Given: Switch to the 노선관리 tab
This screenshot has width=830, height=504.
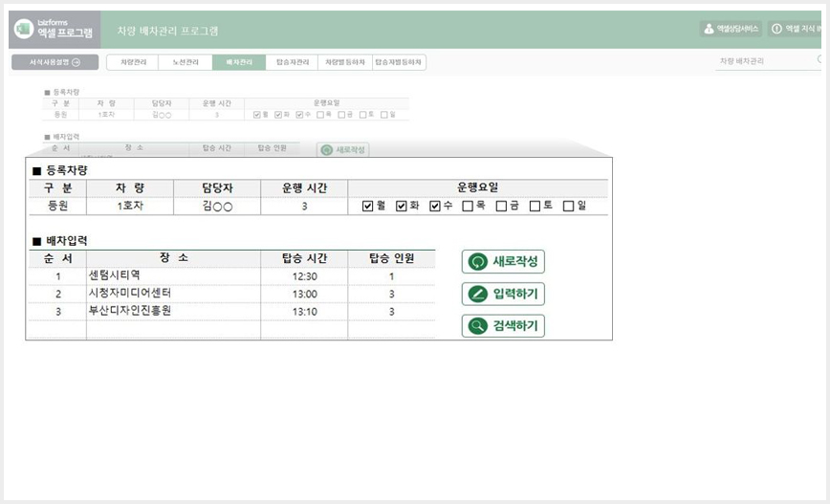Looking at the screenshot, I should click(x=186, y=62).
